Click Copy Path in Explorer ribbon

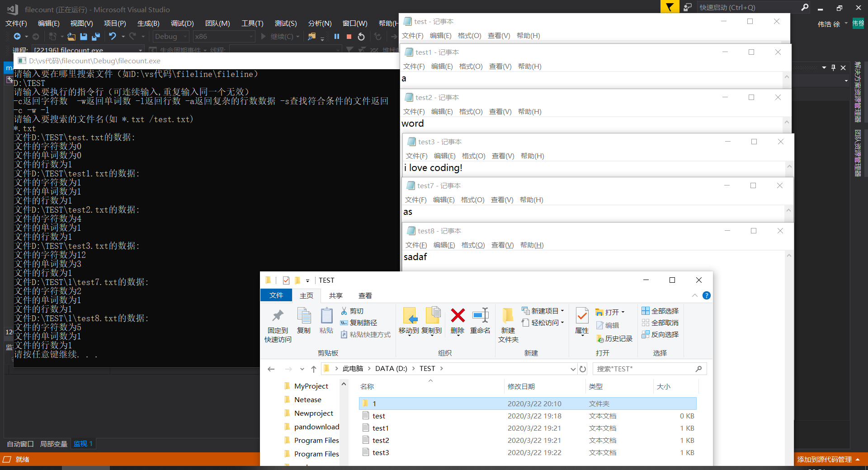359,323
